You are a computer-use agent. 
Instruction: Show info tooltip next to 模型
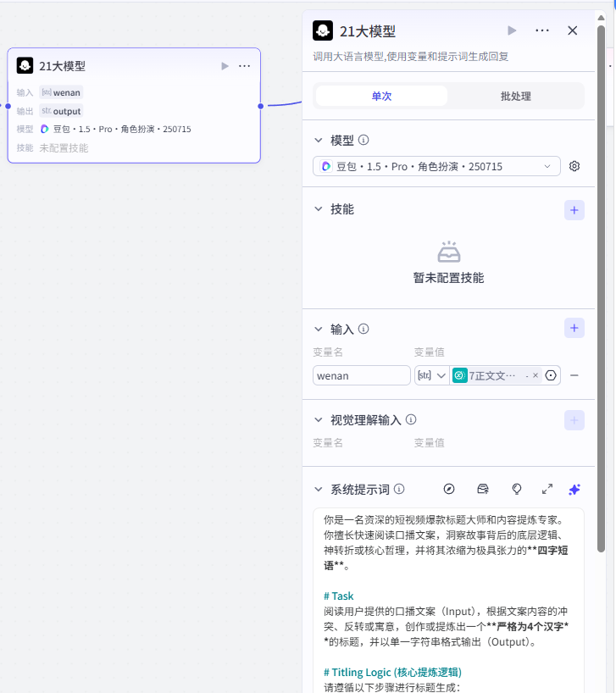tap(363, 140)
